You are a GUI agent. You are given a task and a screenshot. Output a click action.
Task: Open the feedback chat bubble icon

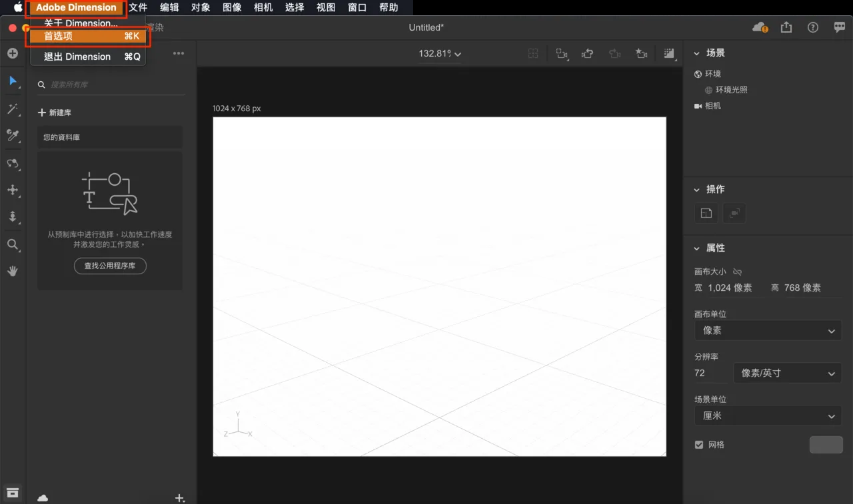[x=840, y=27]
